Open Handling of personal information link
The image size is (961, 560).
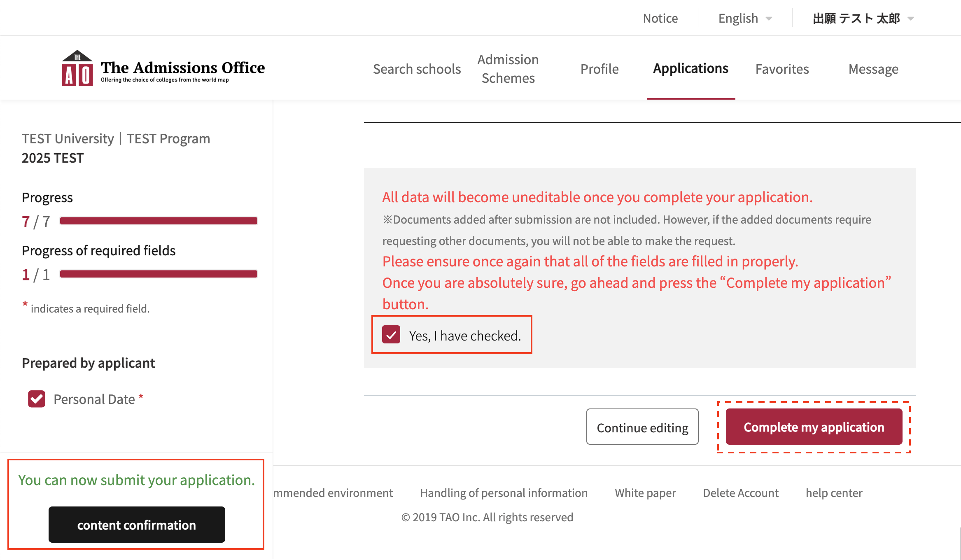(504, 493)
